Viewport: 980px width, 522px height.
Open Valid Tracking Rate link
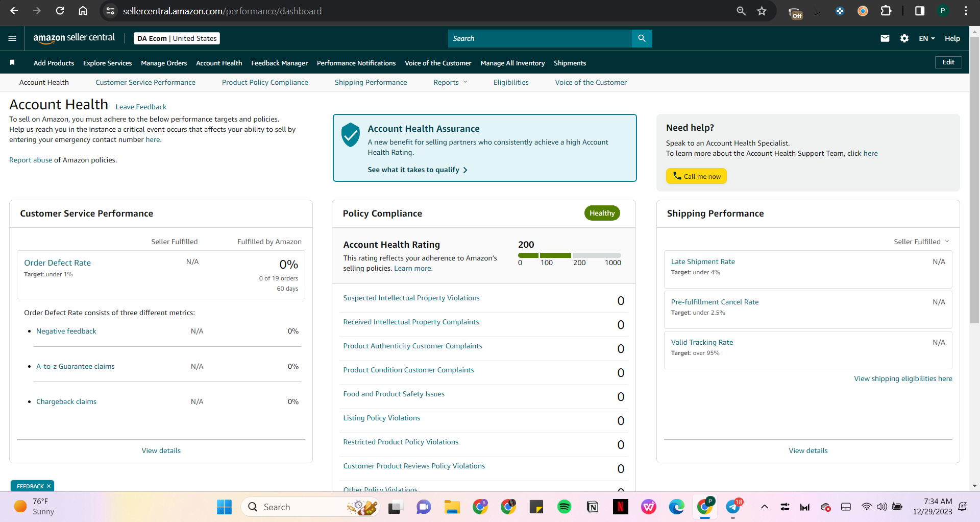[x=702, y=342]
